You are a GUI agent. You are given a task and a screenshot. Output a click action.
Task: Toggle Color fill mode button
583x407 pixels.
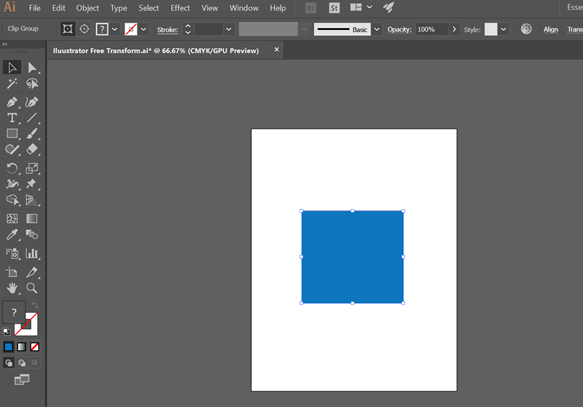point(8,347)
